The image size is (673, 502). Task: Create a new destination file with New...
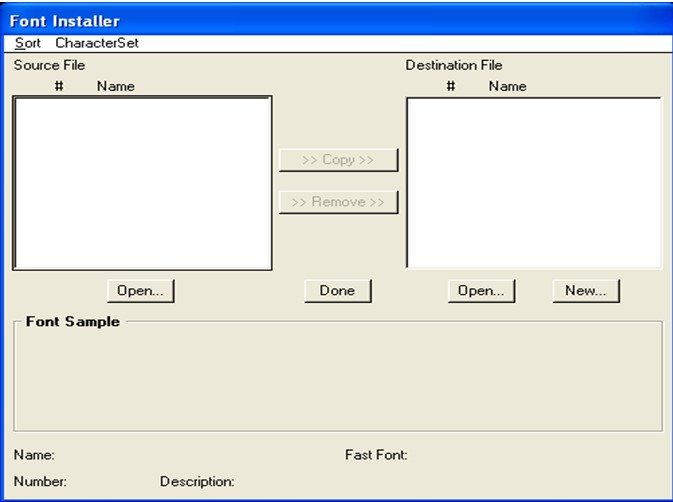(x=586, y=290)
